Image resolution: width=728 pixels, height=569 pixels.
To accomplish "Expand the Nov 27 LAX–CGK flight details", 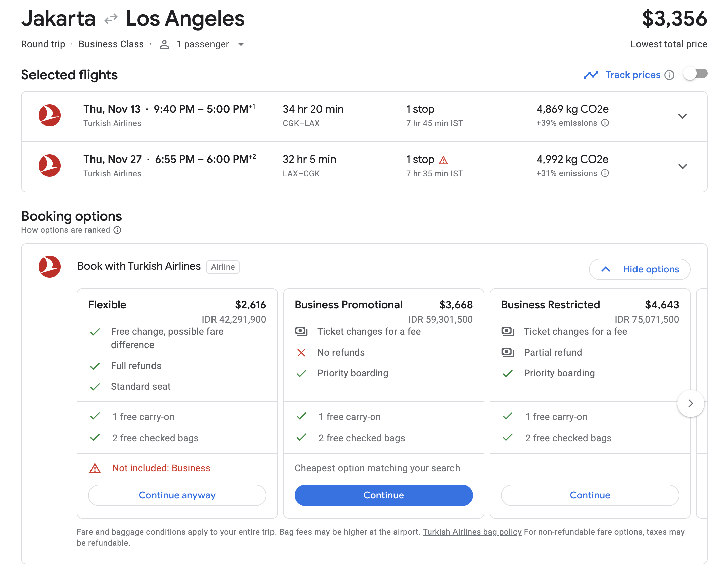I will [x=682, y=167].
